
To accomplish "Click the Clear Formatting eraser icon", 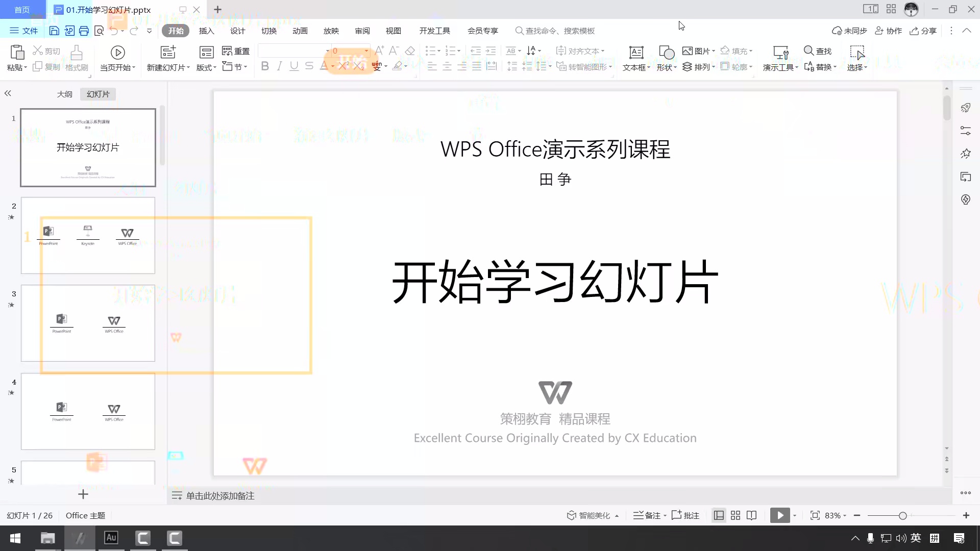I will click(x=410, y=51).
